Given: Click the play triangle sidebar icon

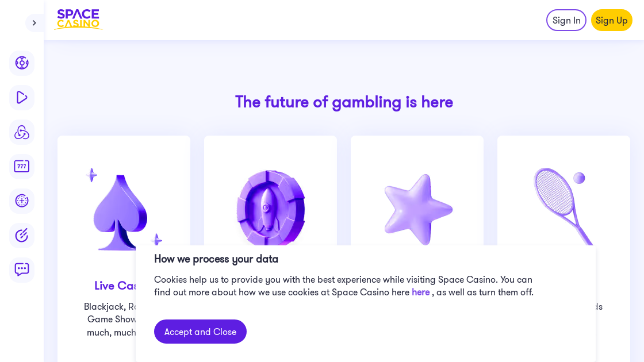Looking at the screenshot, I should pos(22,97).
